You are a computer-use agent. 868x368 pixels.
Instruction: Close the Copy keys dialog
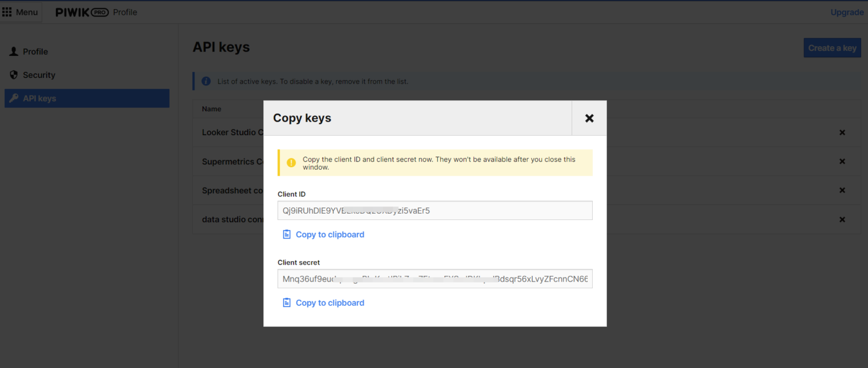pyautogui.click(x=589, y=118)
